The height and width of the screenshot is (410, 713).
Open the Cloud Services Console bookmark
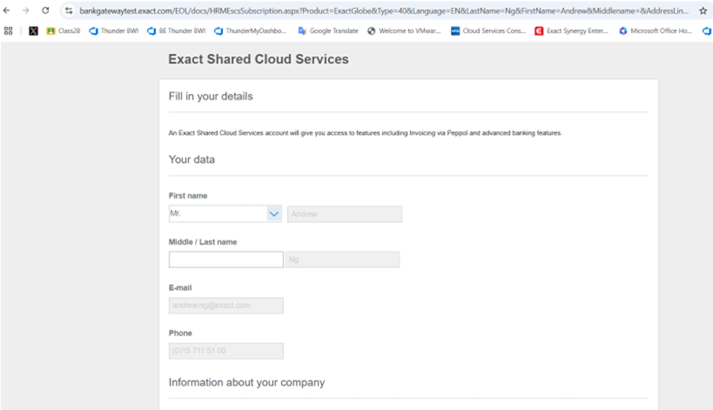(488, 31)
